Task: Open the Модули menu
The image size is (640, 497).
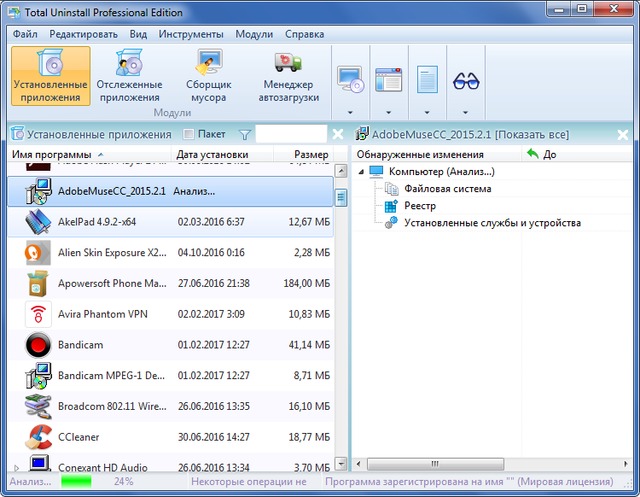Action: (254, 33)
